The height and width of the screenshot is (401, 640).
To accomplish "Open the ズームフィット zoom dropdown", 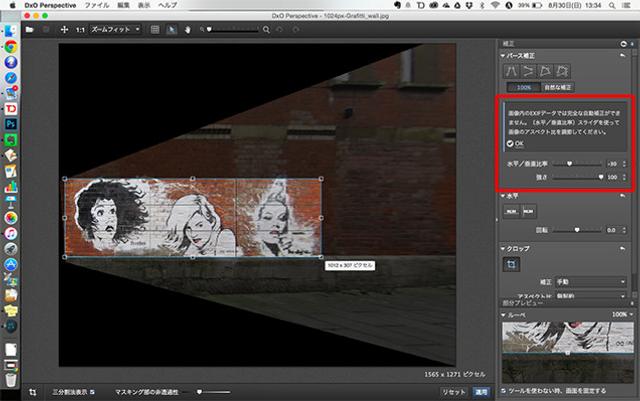I will pyautogui.click(x=116, y=30).
